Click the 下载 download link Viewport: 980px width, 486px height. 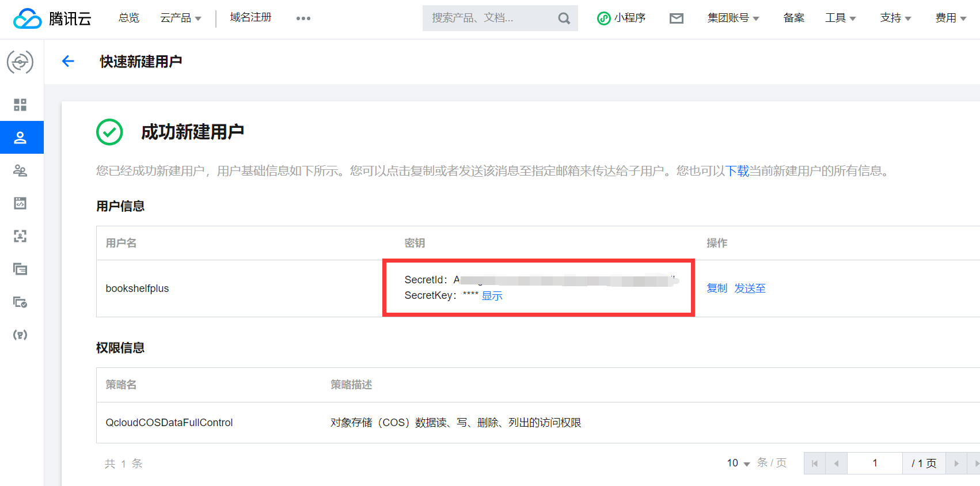point(737,171)
